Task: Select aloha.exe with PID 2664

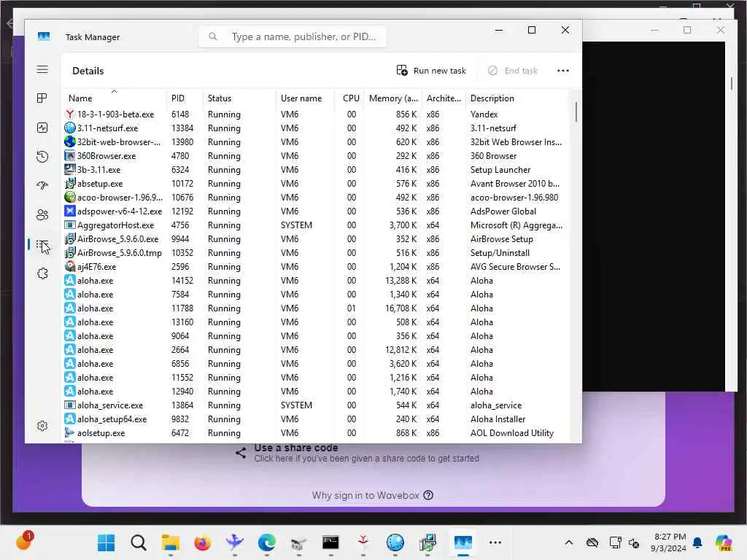Action: [316, 349]
